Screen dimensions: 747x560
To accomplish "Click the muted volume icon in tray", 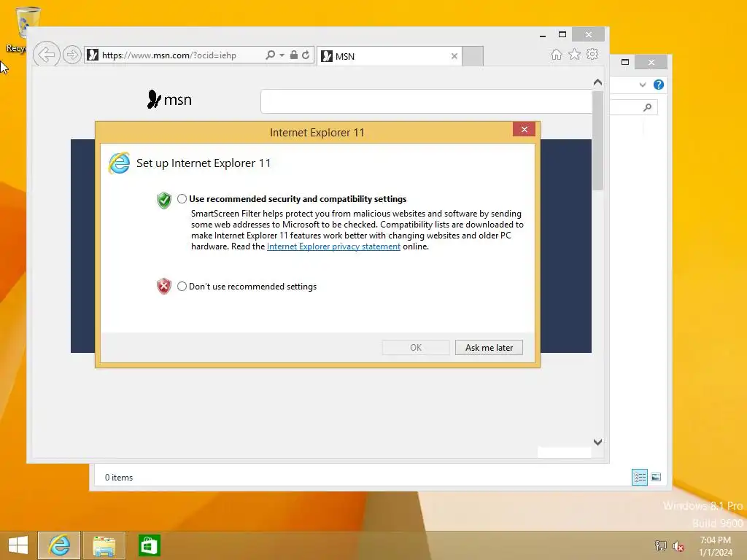I will coord(678,545).
